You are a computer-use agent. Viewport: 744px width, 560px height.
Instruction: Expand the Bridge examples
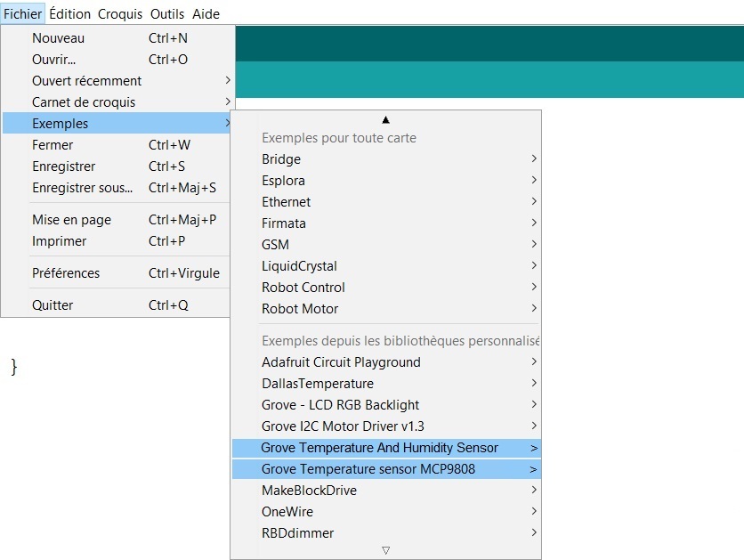(x=386, y=159)
